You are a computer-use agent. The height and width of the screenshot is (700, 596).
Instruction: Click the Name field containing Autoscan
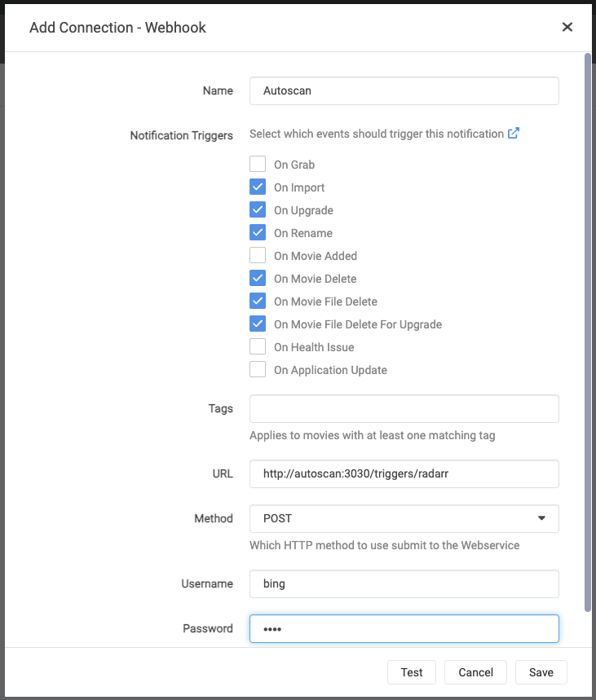pos(404,90)
